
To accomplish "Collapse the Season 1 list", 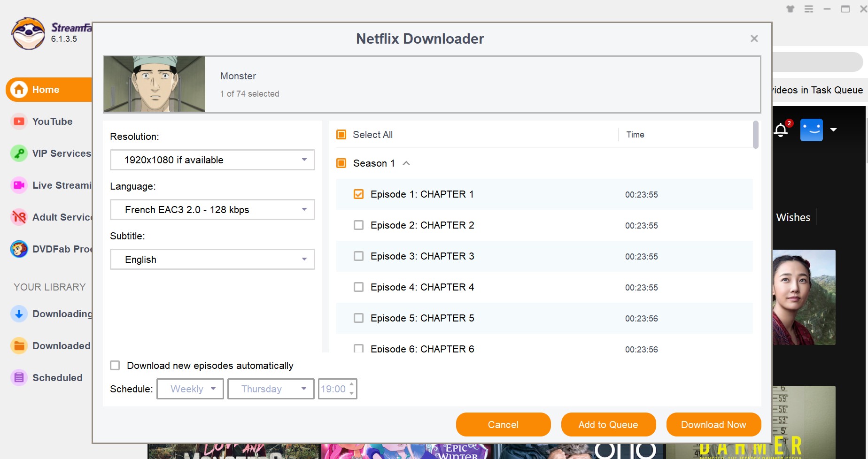I will 407,163.
